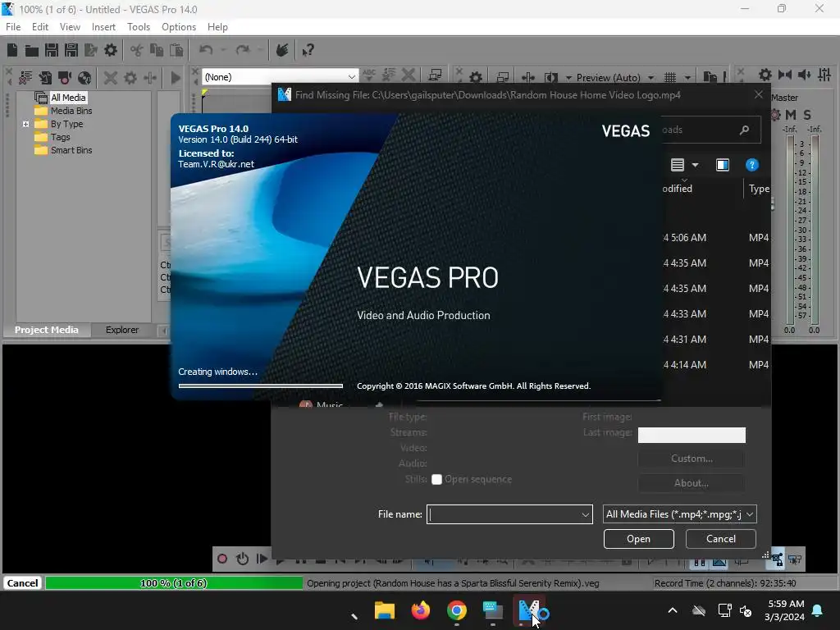Screen dimensions: 840x630
Task: Click the Cut scissors icon
Action: click(x=137, y=50)
